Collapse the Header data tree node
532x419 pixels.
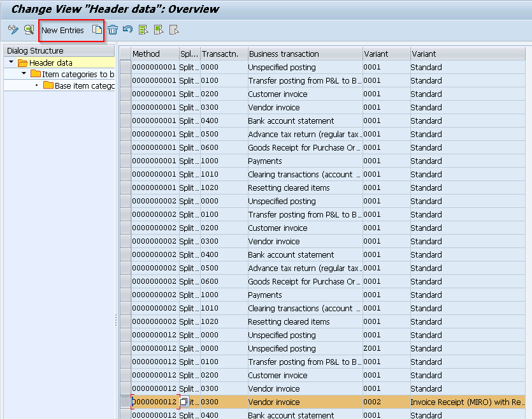tap(11, 62)
